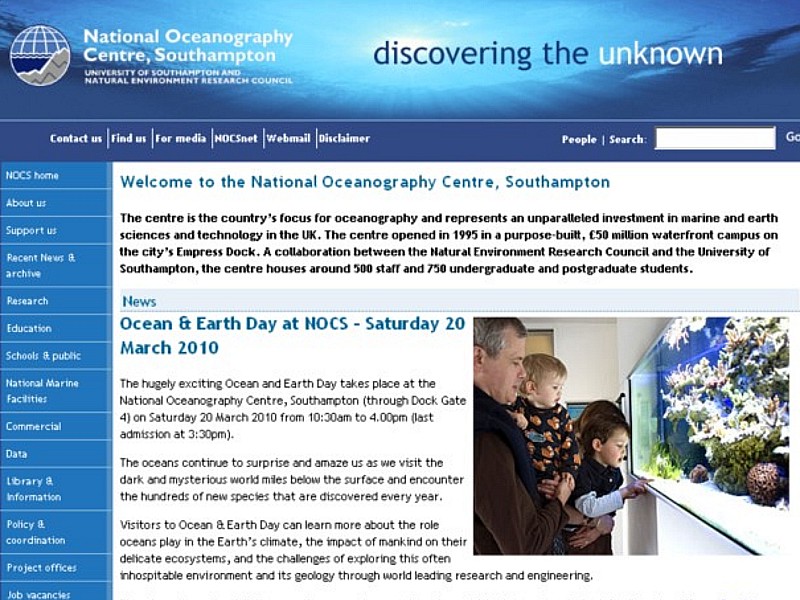
Task: Open Recent News & archive
Action: click(56, 265)
